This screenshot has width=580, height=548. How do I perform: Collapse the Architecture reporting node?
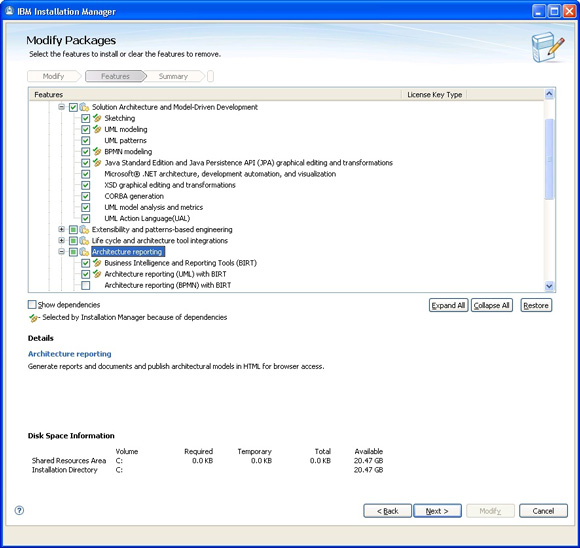61,252
